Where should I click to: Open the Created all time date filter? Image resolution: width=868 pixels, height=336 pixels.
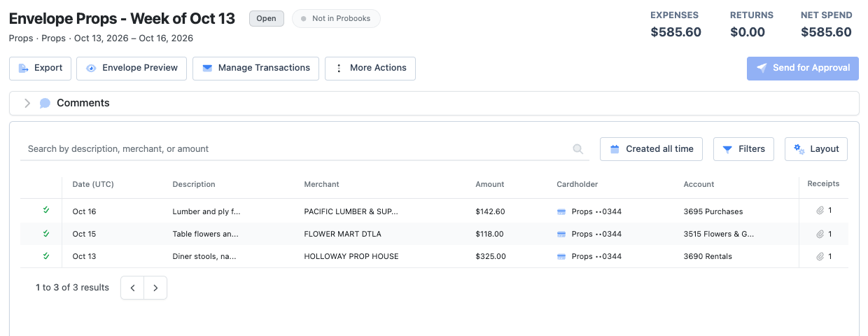651,149
